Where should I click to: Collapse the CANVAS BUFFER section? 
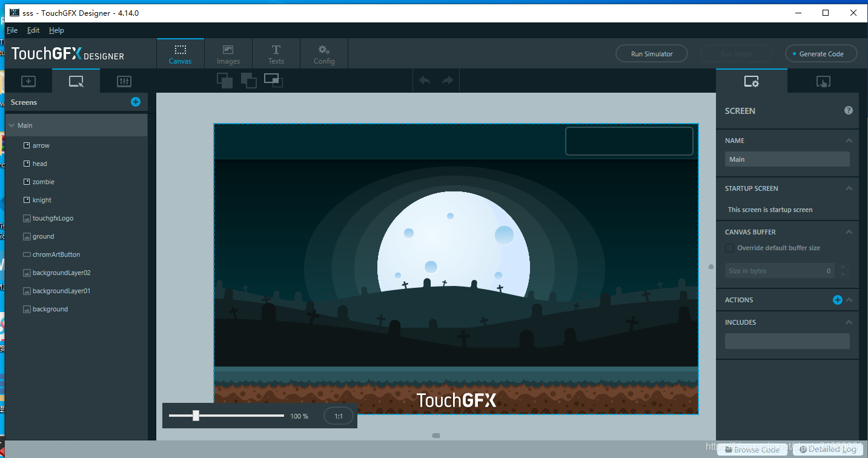click(x=849, y=232)
